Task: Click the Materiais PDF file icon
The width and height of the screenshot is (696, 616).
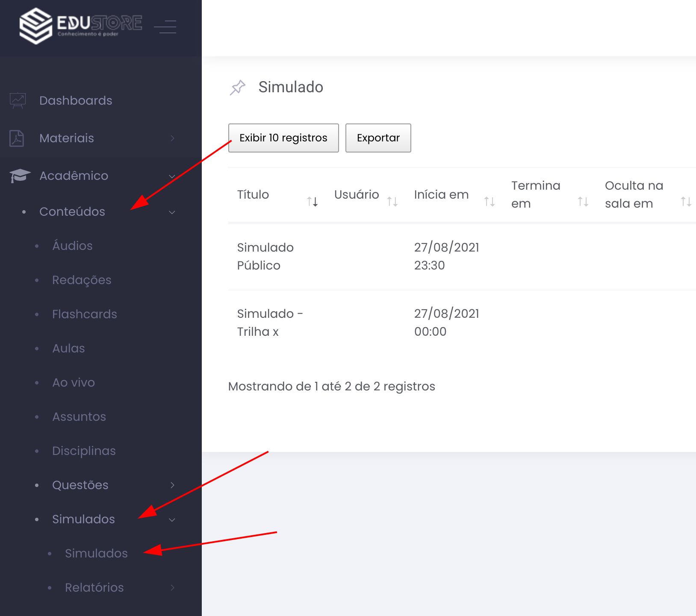Action: (17, 138)
